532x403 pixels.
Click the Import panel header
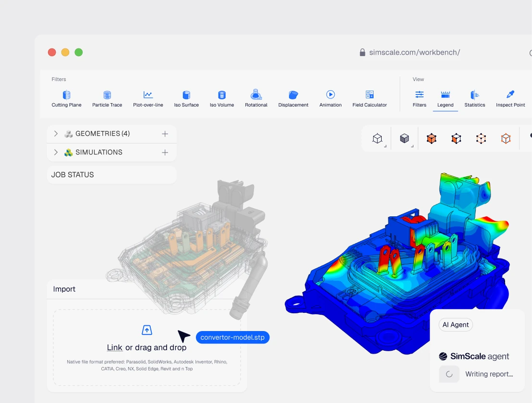(147, 289)
